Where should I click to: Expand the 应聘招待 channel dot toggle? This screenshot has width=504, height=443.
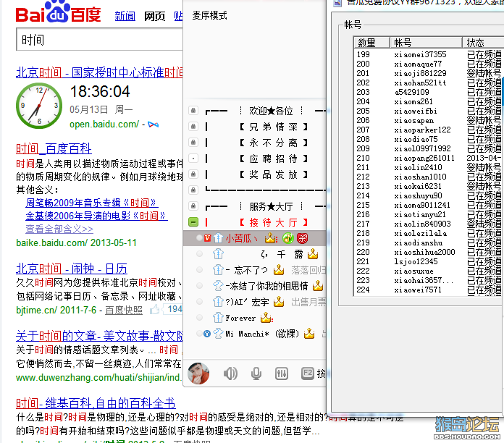pos(193,159)
